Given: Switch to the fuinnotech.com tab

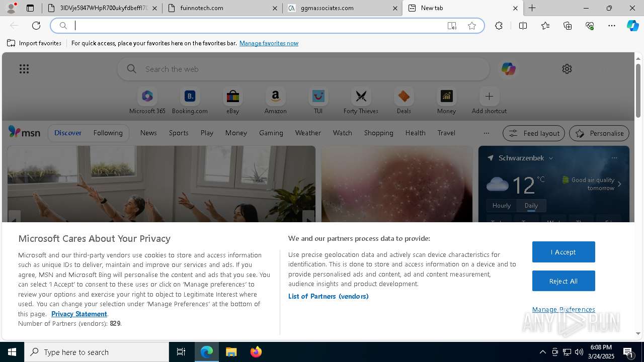Looking at the screenshot, I should click(x=222, y=8).
